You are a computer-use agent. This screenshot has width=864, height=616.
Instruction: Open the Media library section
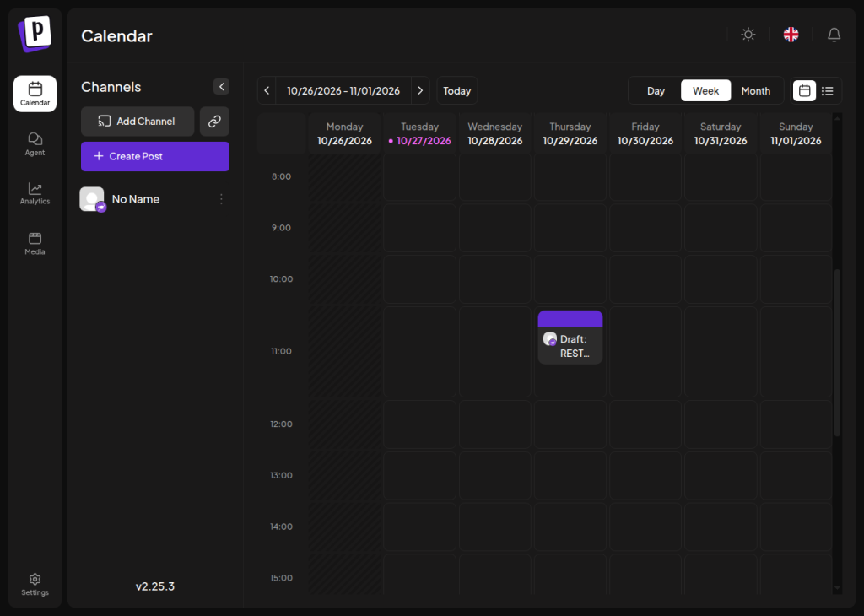35,244
